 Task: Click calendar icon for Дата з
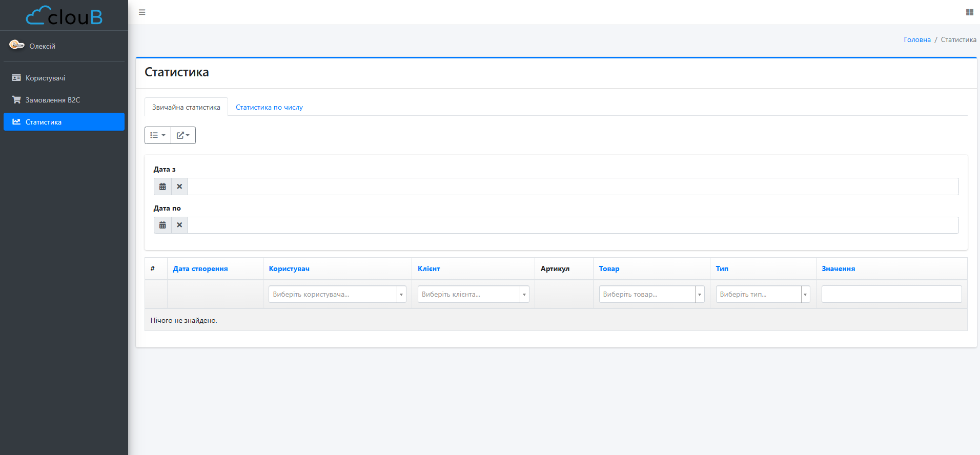click(x=162, y=187)
